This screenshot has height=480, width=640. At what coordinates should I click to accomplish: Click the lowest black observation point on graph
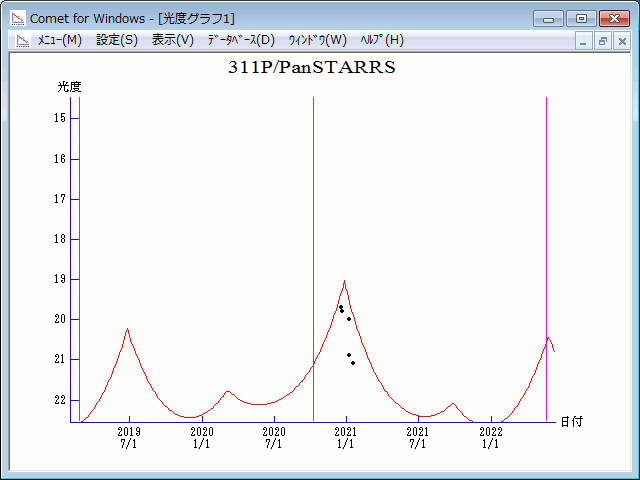coord(353,363)
